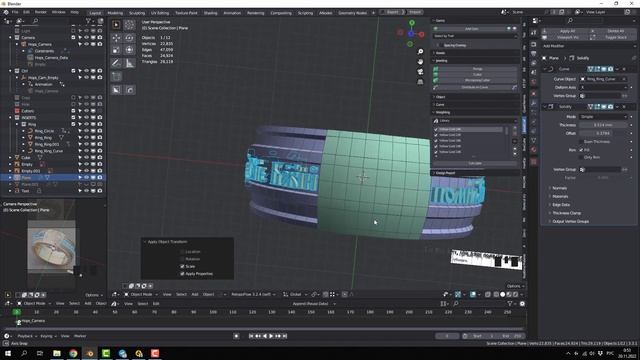This screenshot has height=360, width=640.
Task: Open Chrome from the Windows taskbar
Action: tap(73, 353)
